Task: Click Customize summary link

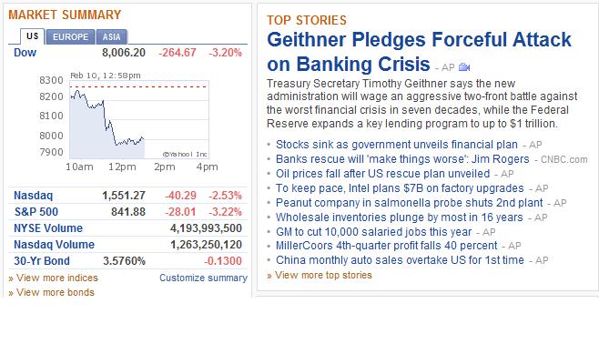Action: pyautogui.click(x=203, y=278)
